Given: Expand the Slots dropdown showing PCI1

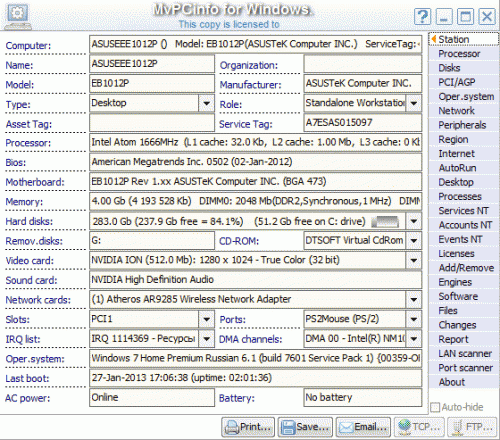Looking at the screenshot, I should click(206, 319).
